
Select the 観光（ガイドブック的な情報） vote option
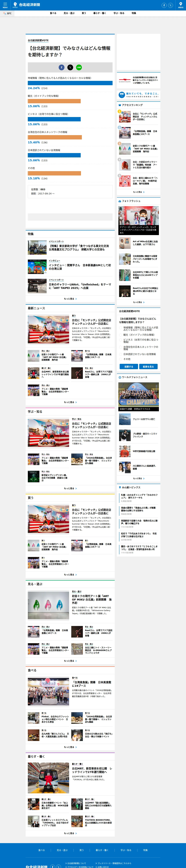(x=121, y=335)
